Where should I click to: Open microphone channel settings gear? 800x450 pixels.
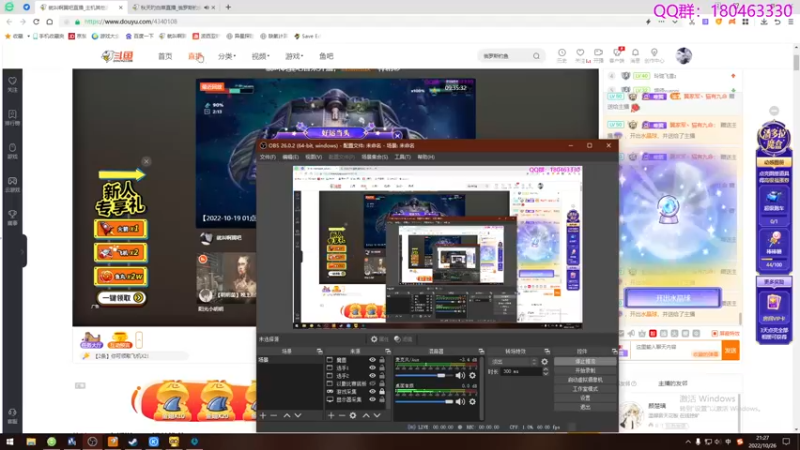point(472,376)
